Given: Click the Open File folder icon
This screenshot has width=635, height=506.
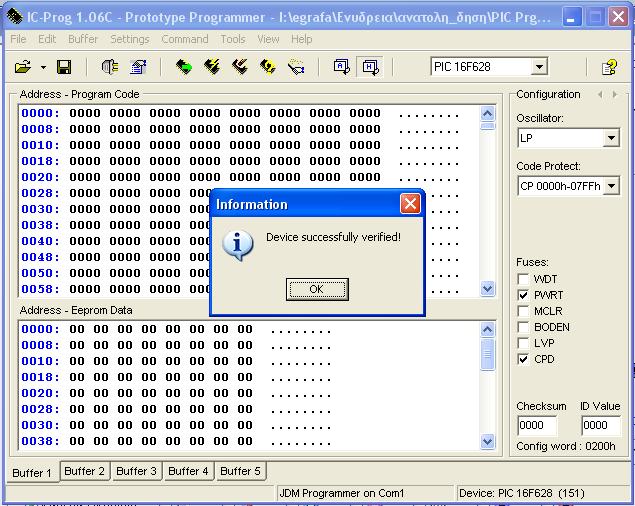Looking at the screenshot, I should pyautogui.click(x=22, y=67).
